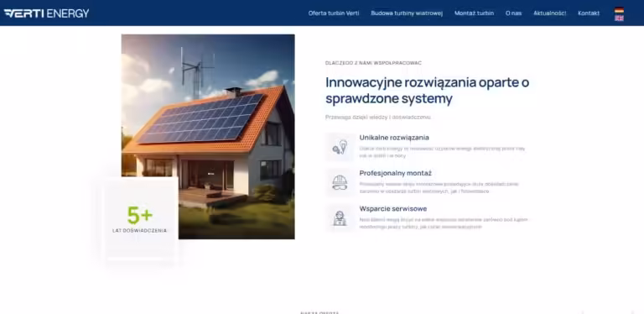The width and height of the screenshot is (644, 314).
Task: Click the Dlaczego z nami współpracować label
Action: click(x=373, y=63)
